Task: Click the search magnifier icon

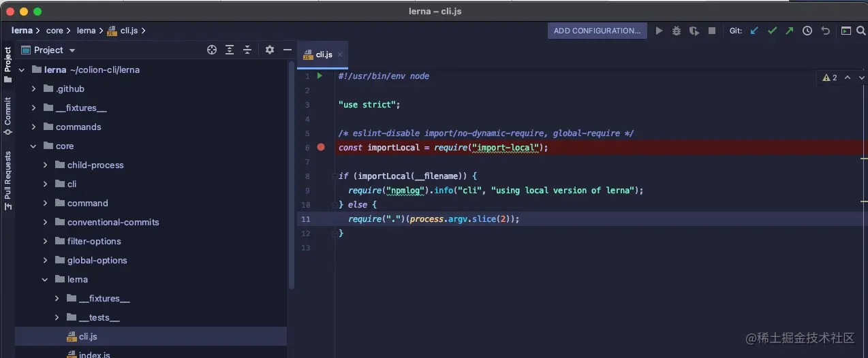Action: click(x=861, y=31)
